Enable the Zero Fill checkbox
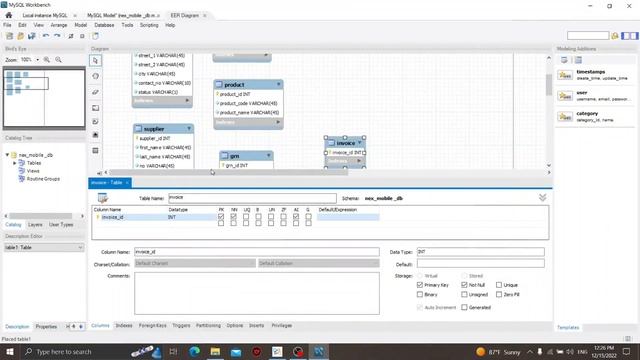 pyautogui.click(x=499, y=294)
